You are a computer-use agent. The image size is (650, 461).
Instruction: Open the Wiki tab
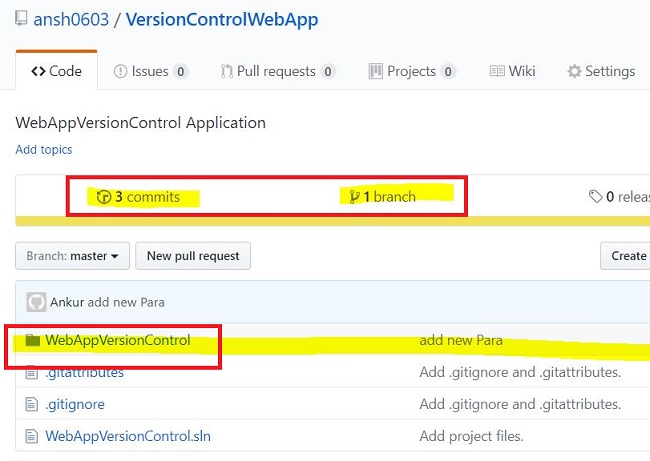pyautogui.click(x=512, y=71)
